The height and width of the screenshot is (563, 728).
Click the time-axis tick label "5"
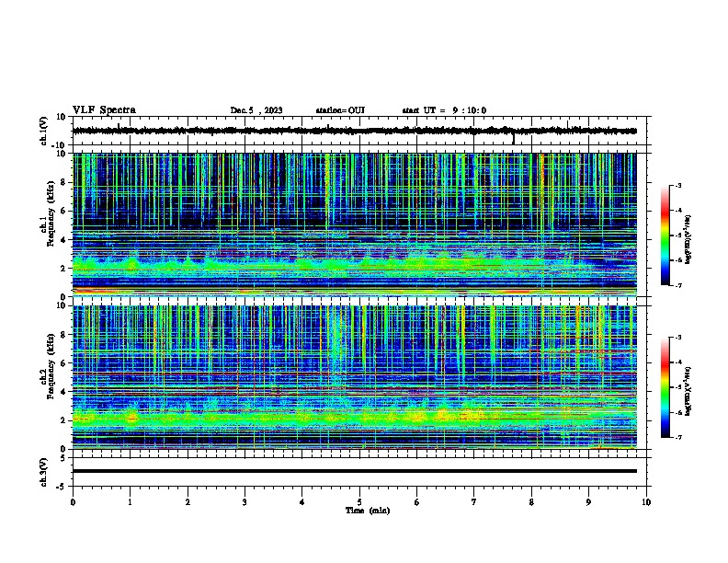pos(359,502)
